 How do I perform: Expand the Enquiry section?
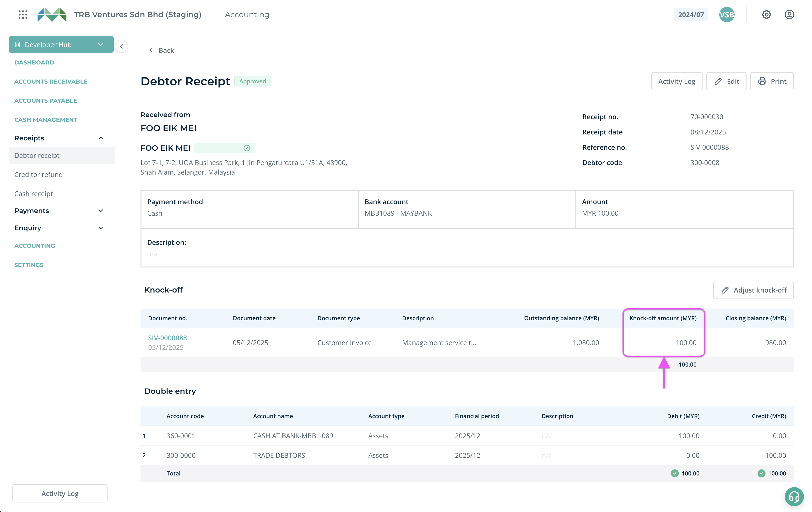click(101, 228)
